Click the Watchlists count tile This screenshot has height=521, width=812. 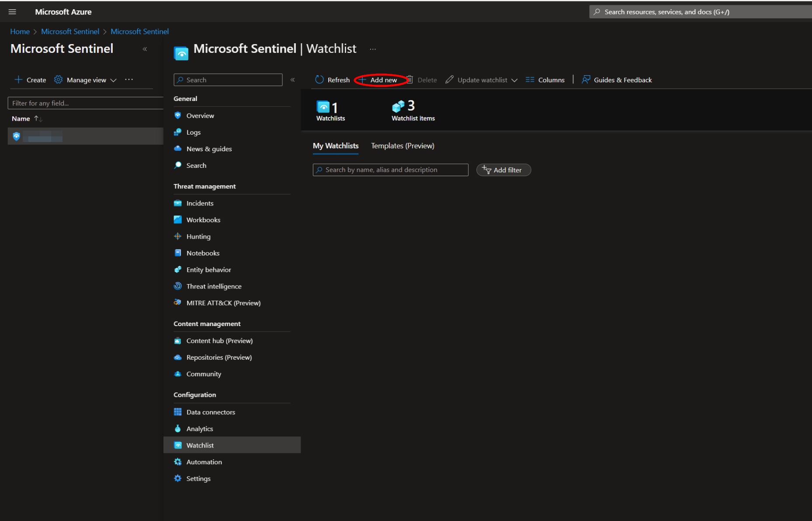tap(330, 111)
